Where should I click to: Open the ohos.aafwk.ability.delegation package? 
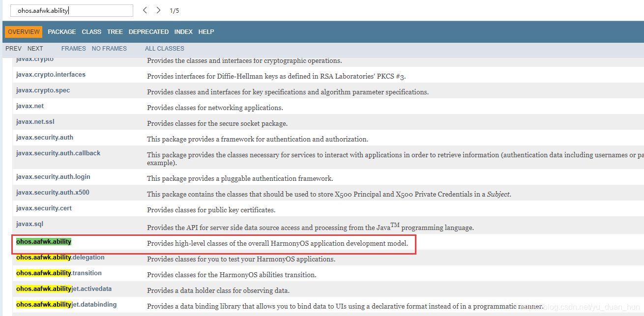point(60,258)
